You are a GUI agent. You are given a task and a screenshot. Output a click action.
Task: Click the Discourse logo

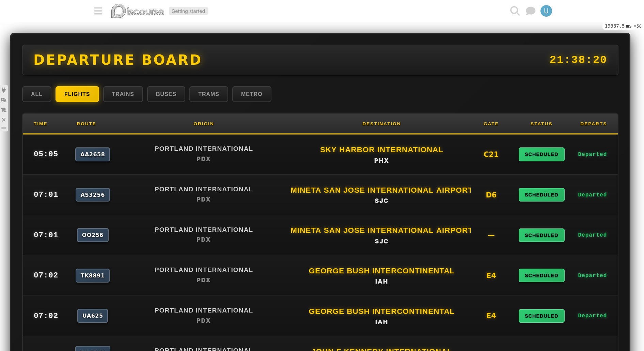138,11
